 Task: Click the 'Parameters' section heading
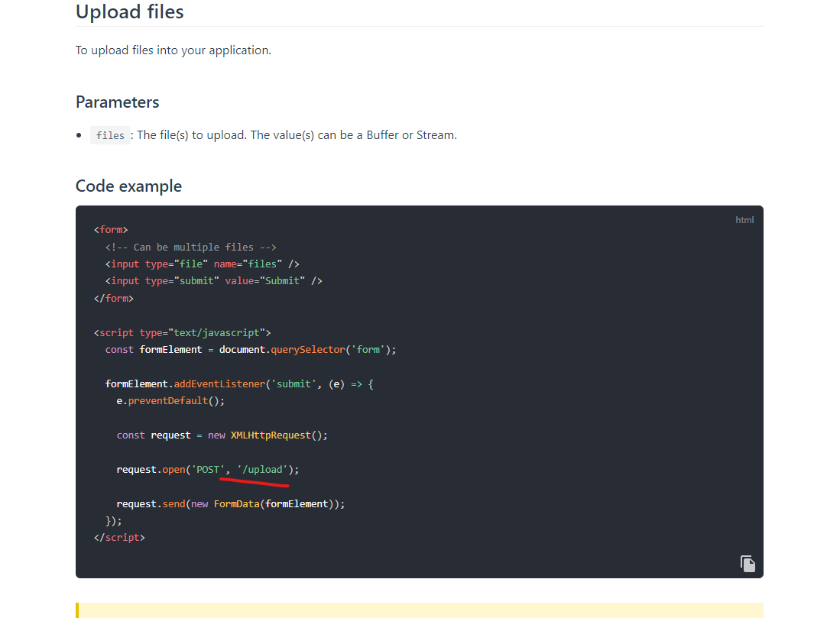pyautogui.click(x=117, y=102)
